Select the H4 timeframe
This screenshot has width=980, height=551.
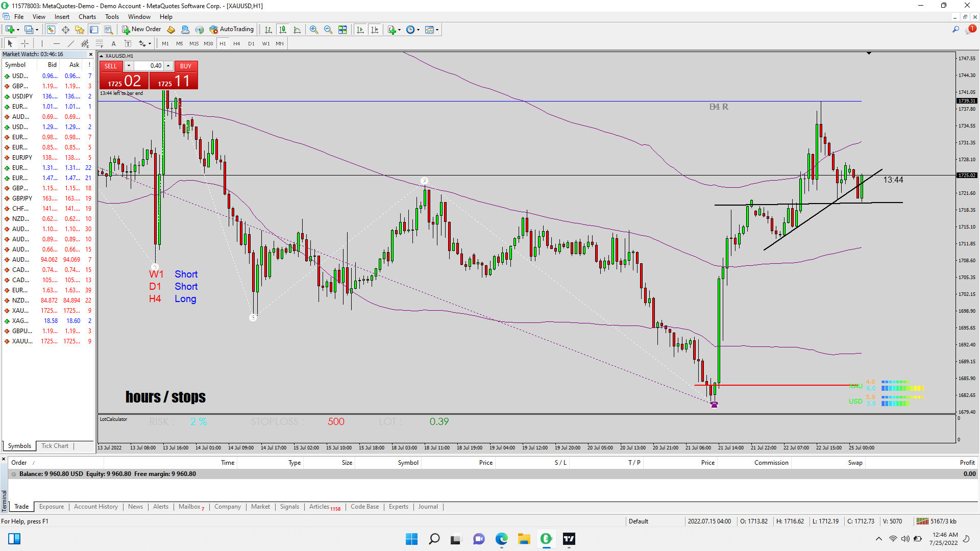click(236, 43)
